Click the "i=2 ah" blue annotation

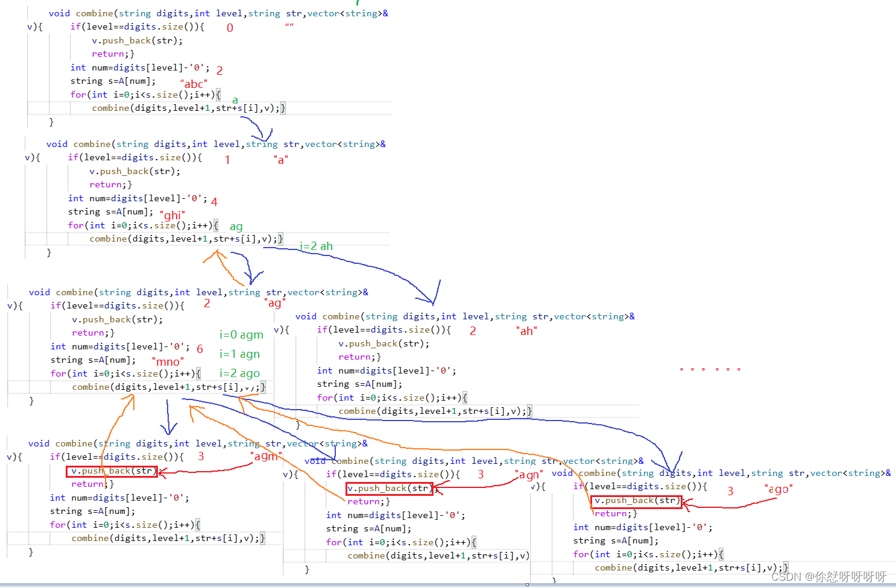tap(317, 246)
